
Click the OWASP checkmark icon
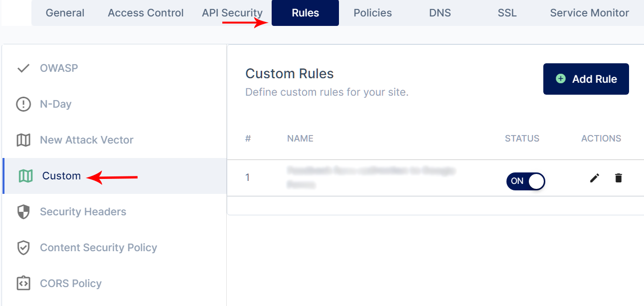(x=23, y=68)
